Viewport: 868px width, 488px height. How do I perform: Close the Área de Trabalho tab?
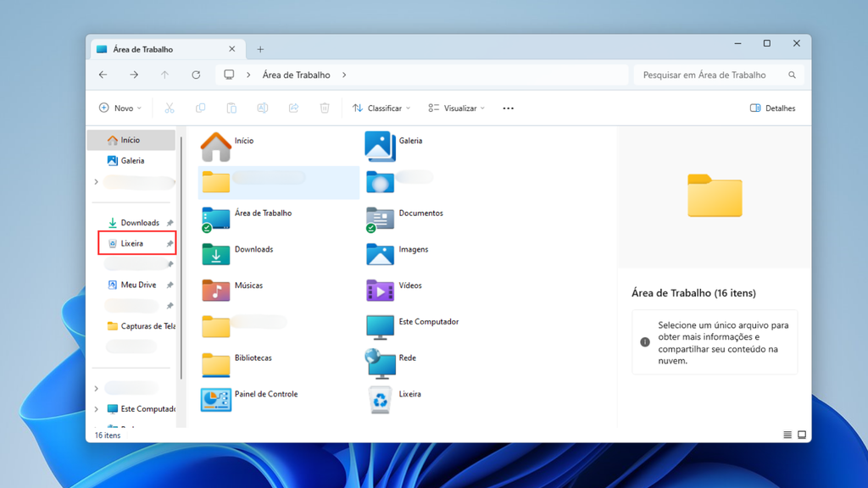tap(232, 49)
